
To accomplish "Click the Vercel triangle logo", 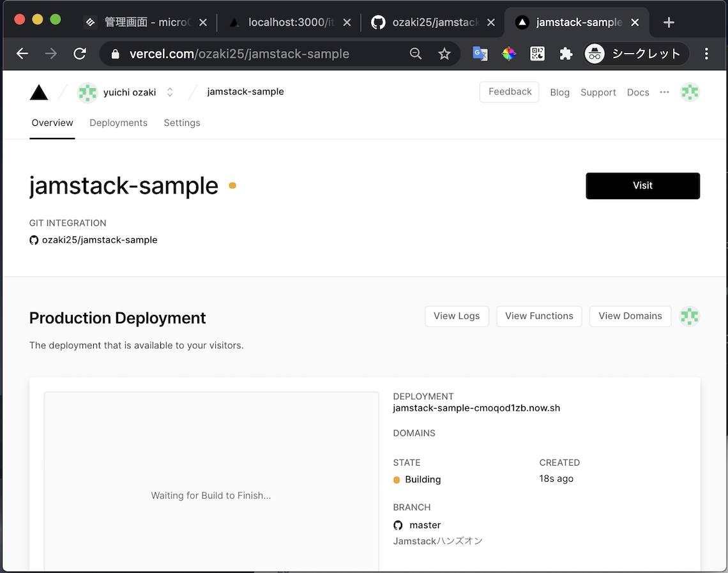I will pyautogui.click(x=39, y=93).
